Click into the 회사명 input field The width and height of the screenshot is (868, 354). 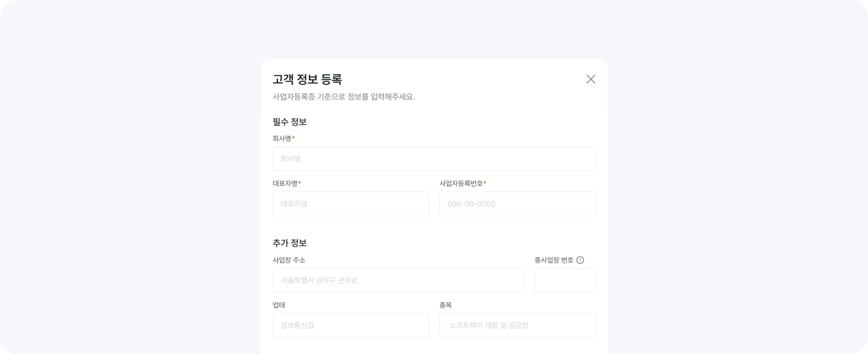(x=434, y=159)
